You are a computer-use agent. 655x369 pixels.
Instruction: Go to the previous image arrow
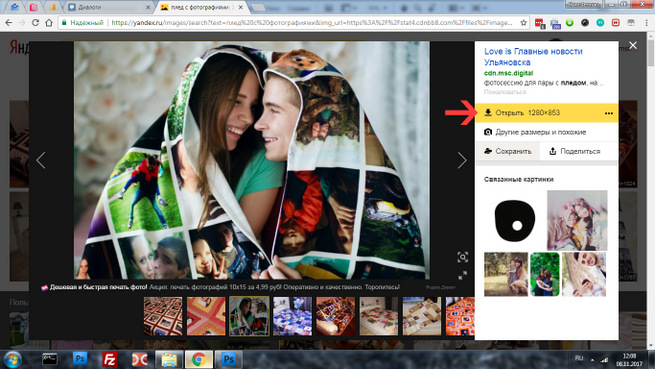(41, 160)
